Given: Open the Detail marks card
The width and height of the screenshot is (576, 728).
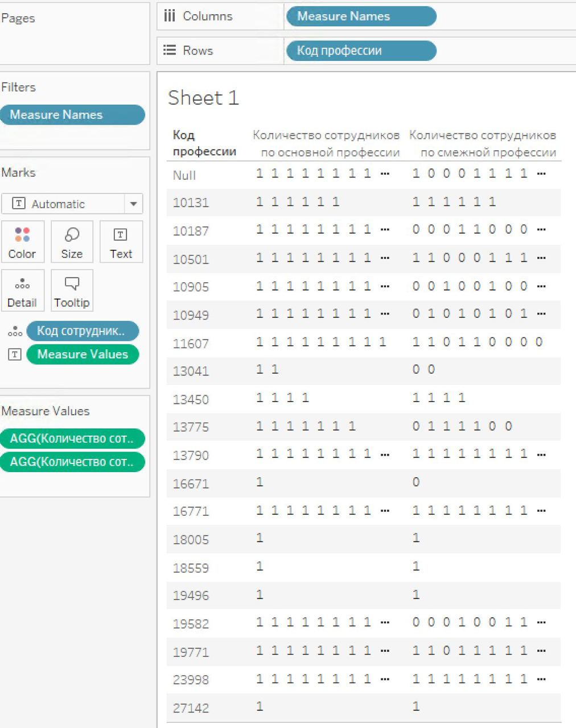Looking at the screenshot, I should 22,290.
